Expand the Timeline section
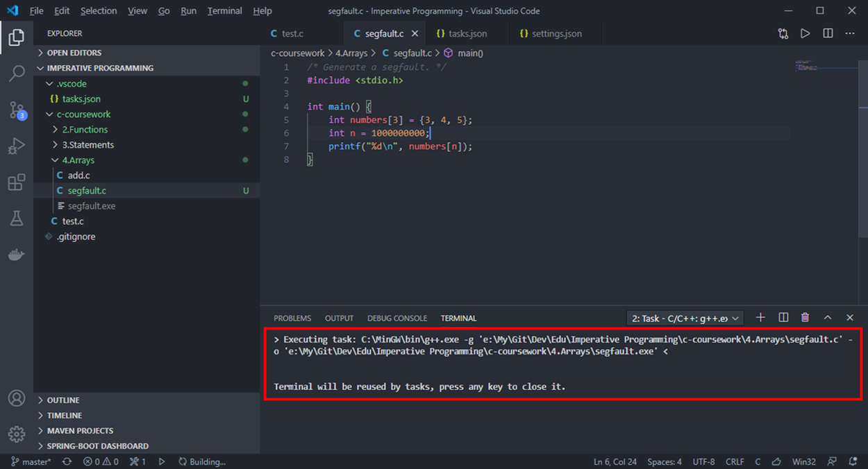The image size is (868, 469). pyautogui.click(x=147, y=416)
